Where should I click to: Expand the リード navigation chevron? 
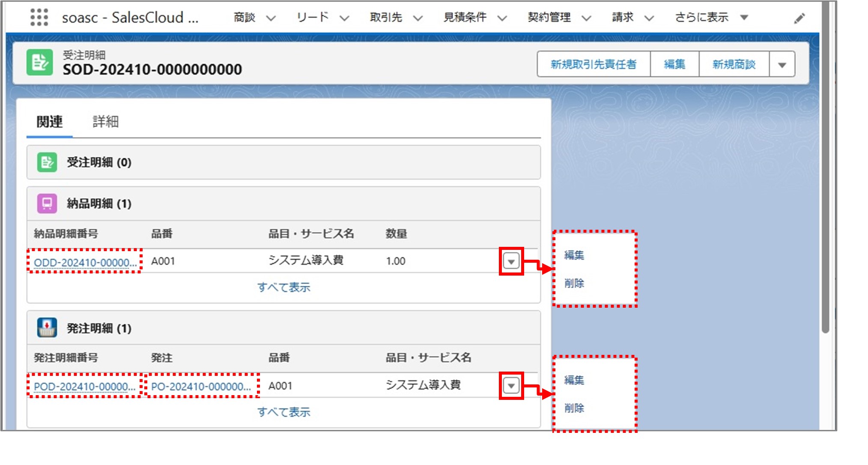click(344, 18)
